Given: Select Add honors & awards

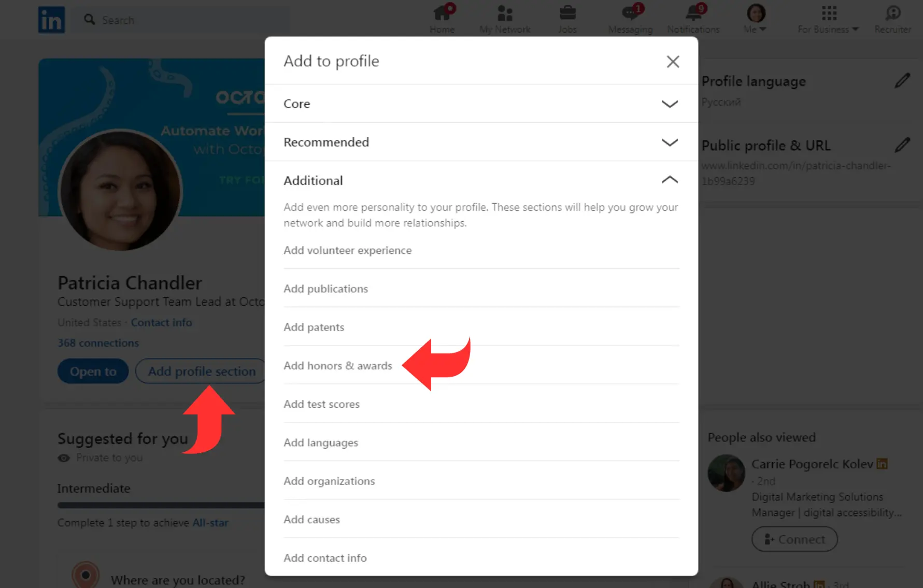Looking at the screenshot, I should [338, 366].
